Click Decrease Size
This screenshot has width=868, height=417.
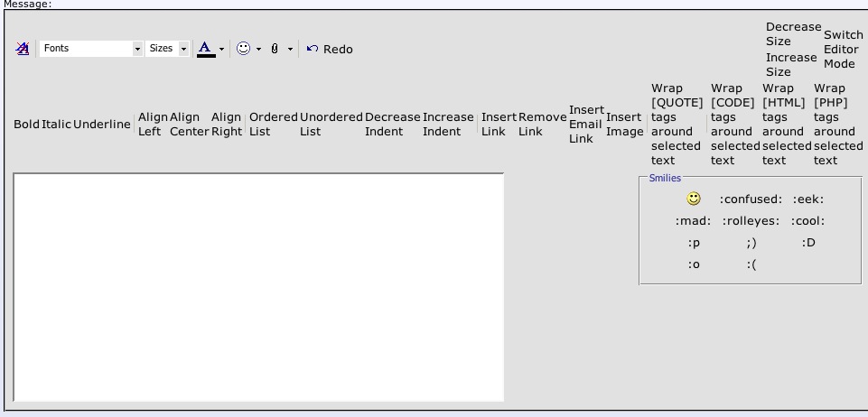(x=793, y=34)
